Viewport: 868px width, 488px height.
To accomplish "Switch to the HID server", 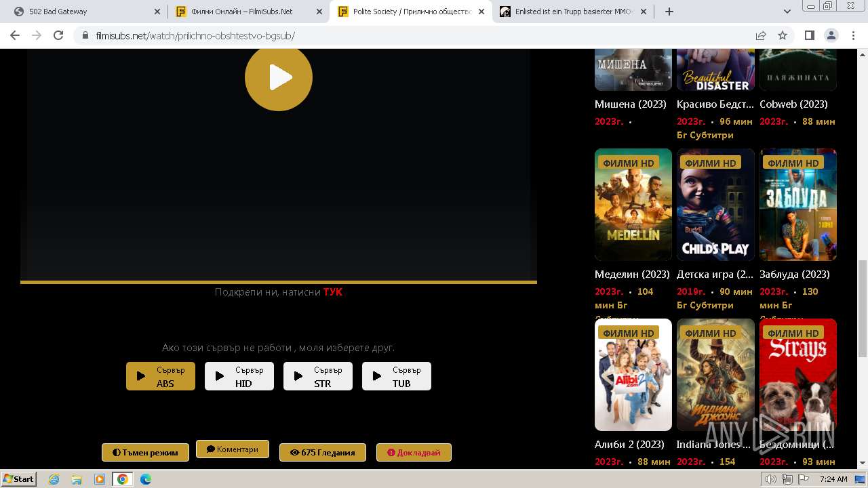I will click(x=239, y=376).
